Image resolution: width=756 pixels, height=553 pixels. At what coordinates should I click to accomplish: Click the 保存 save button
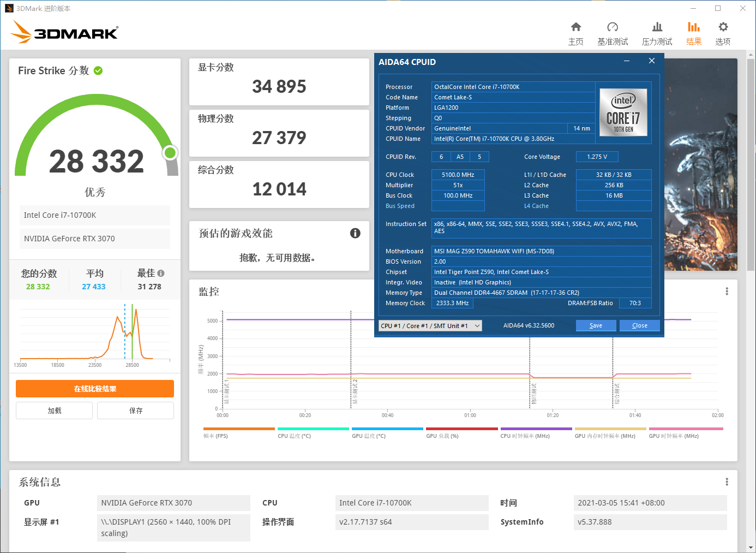pyautogui.click(x=136, y=411)
